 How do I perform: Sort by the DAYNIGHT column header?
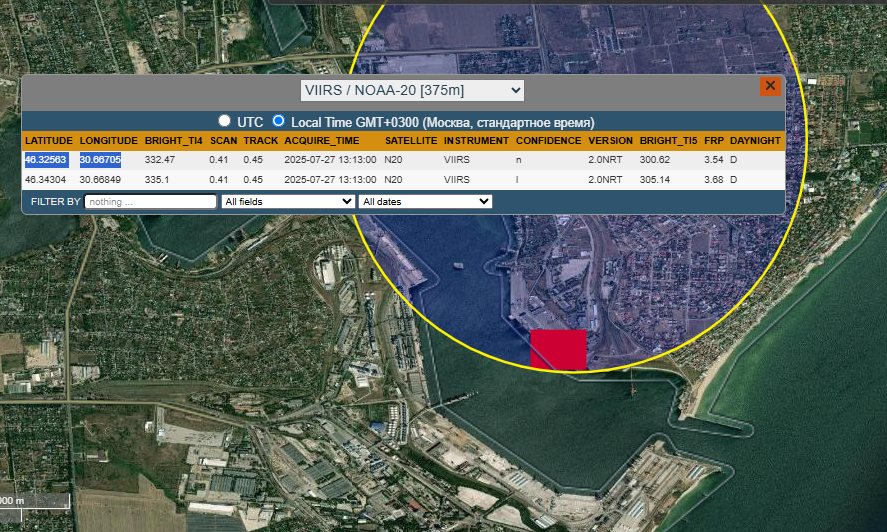755,140
